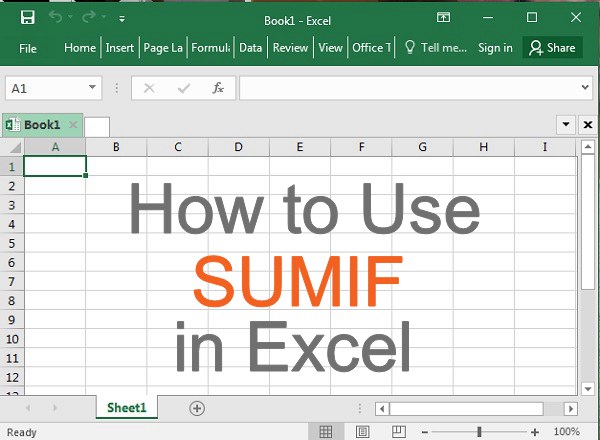
Task: Click the Enter checkmark formula bar icon
Action: (x=184, y=89)
